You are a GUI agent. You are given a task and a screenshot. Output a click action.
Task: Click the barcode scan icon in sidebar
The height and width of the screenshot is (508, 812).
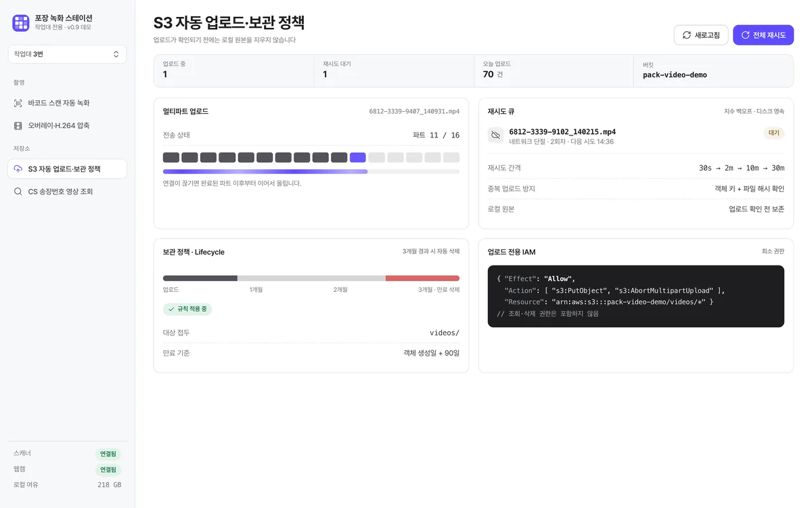18,103
